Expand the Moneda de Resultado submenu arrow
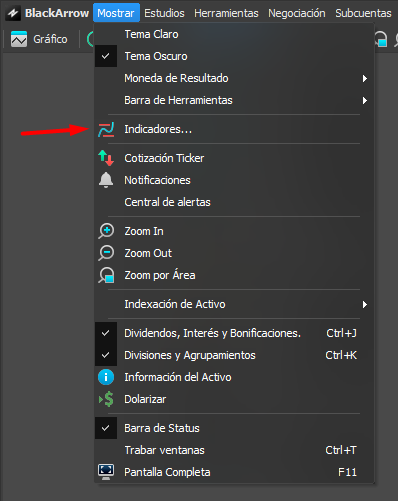This screenshot has height=501, width=398. (365, 78)
